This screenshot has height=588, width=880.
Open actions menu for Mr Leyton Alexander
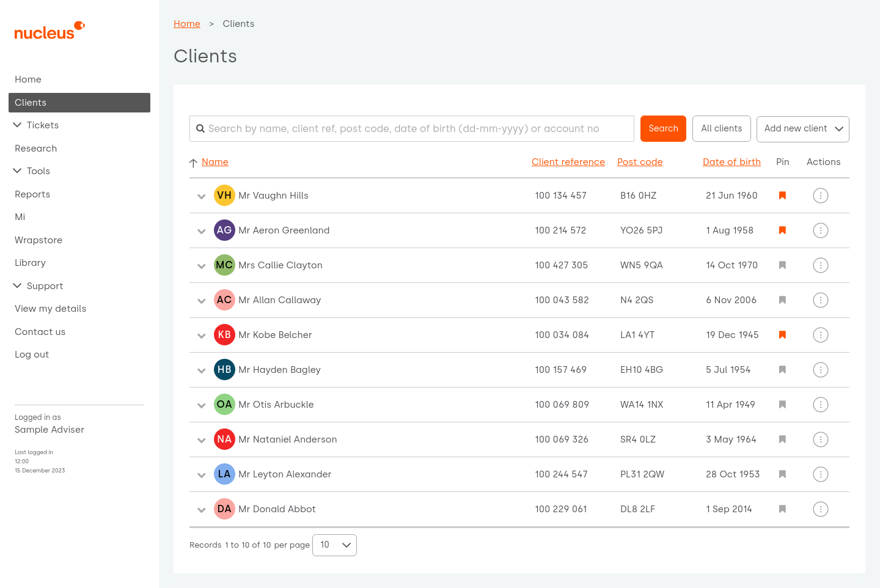821,474
